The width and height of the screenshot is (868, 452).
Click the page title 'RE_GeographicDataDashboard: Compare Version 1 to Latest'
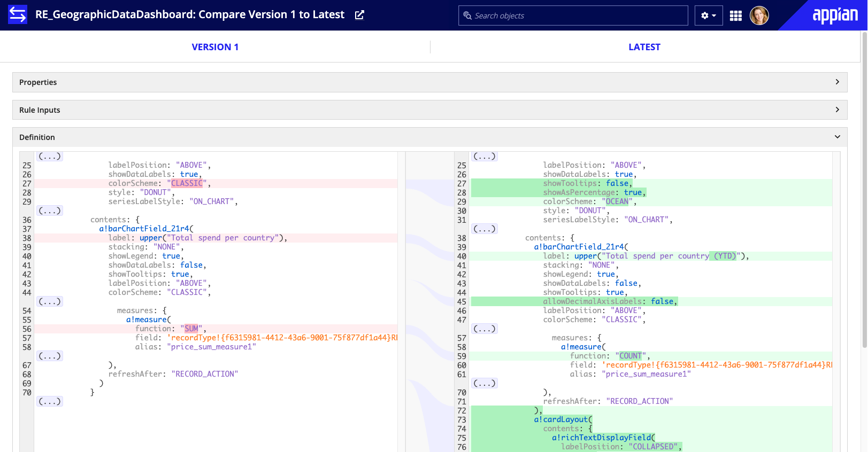(190, 15)
